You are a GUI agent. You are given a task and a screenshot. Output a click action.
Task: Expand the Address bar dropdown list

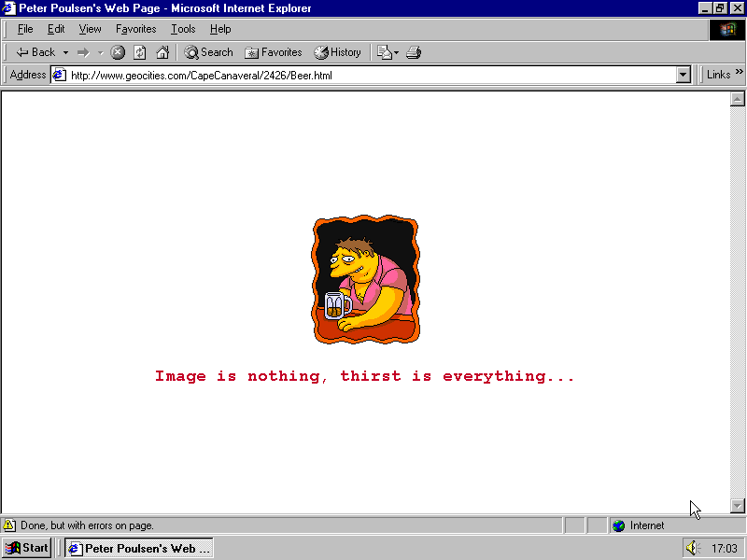(x=684, y=75)
